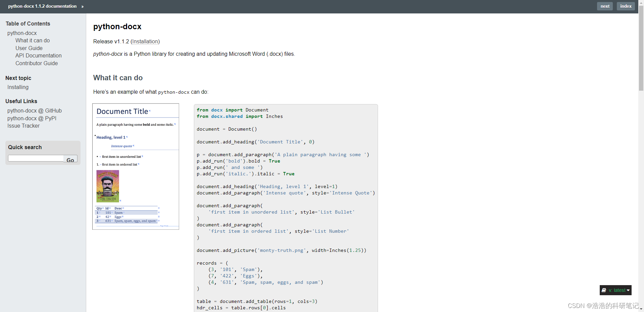Viewport: 644px width, 312px height.
Task: Click code line 'hdr_cells = table.rows[0].cells'
Action: [x=241, y=308]
